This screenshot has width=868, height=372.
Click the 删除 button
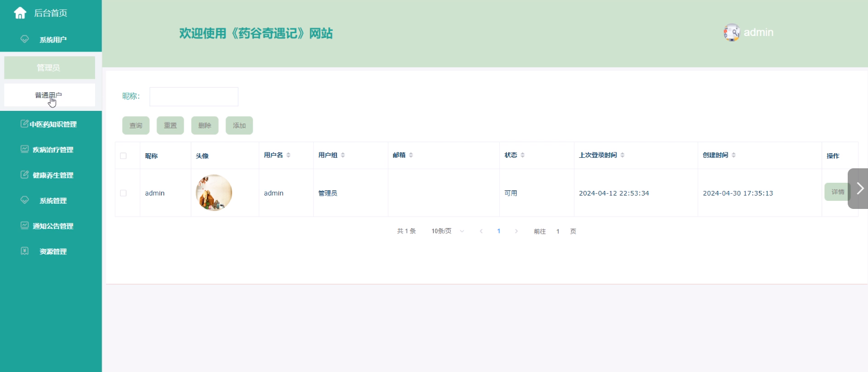point(205,125)
